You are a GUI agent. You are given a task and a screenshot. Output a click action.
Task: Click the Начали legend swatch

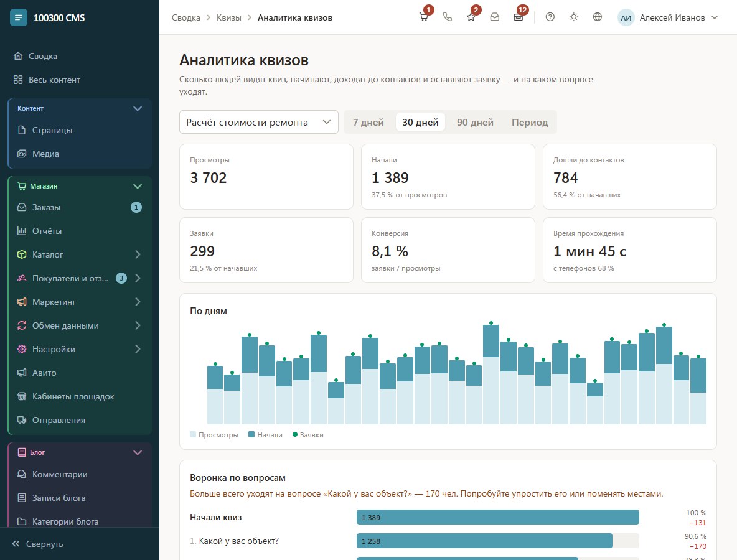[251, 434]
